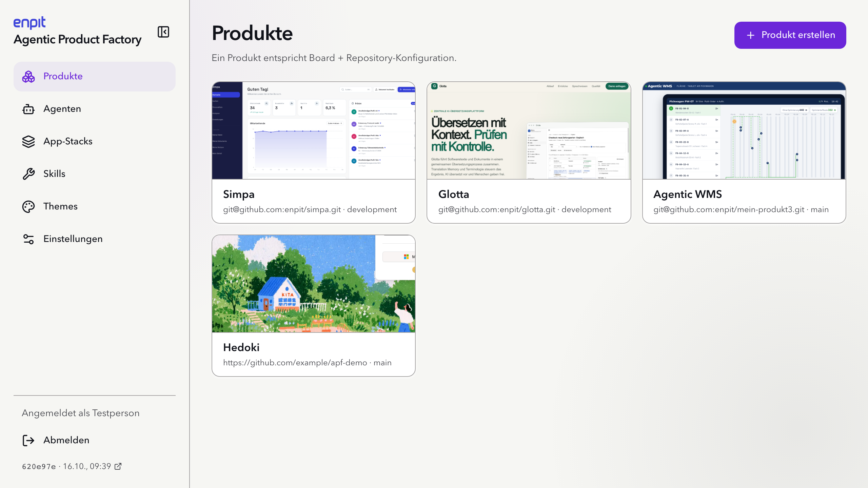This screenshot has height=488, width=868.
Task: Click the Produkte cubes icon
Action: tap(28, 77)
